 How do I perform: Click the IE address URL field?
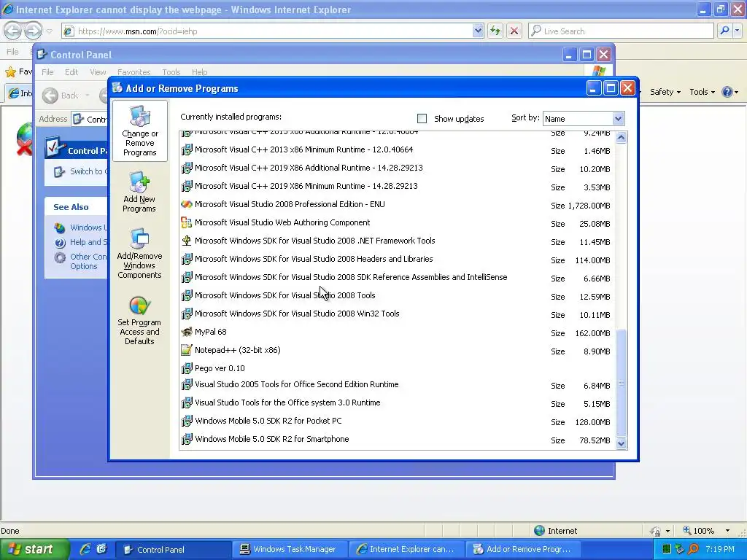coord(274,31)
